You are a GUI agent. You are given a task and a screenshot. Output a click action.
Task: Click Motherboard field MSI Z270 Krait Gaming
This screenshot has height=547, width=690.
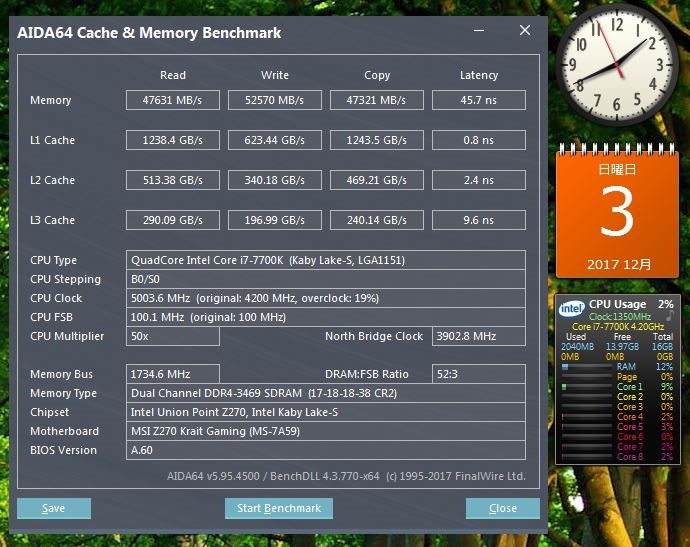tap(326, 431)
